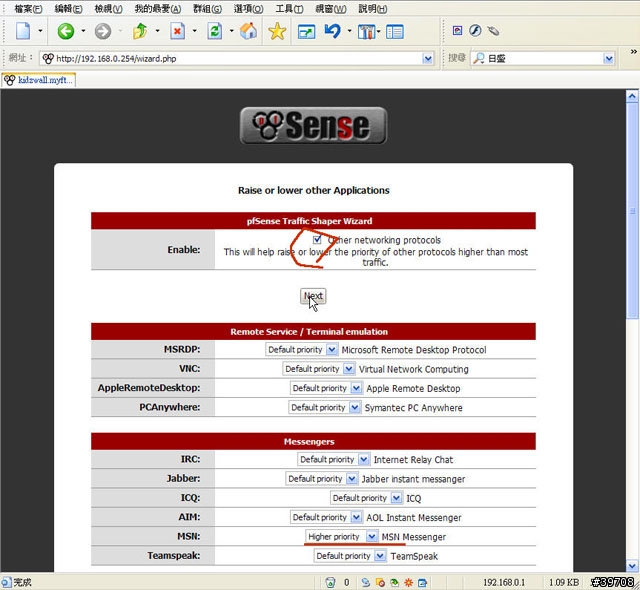Click the address bar URL field

point(239,59)
